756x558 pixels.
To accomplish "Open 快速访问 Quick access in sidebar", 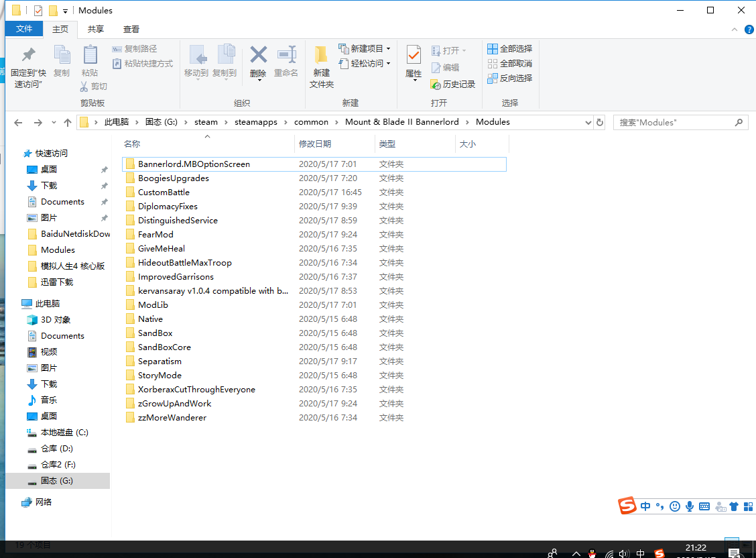I will [x=51, y=154].
